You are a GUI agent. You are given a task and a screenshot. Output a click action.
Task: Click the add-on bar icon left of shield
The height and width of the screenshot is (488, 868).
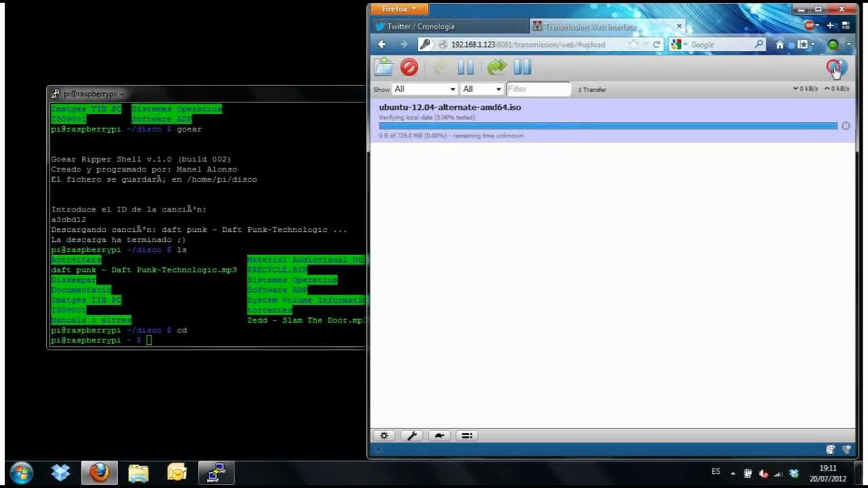coord(830,449)
